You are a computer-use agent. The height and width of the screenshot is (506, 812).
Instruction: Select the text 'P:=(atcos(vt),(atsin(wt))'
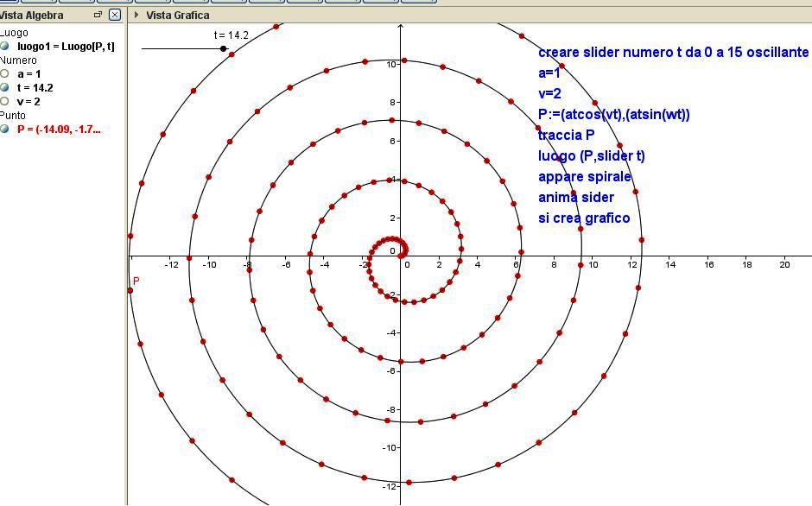click(x=613, y=115)
